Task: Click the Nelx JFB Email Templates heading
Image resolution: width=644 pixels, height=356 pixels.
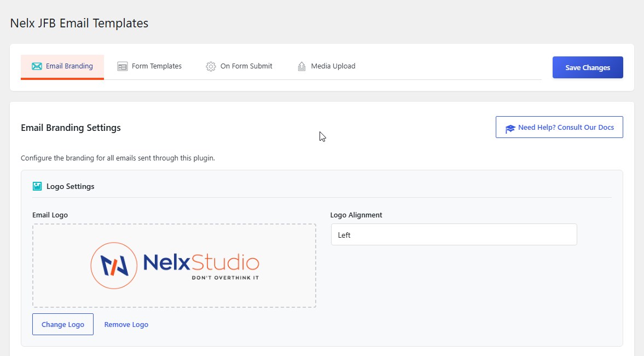Action: 79,24
